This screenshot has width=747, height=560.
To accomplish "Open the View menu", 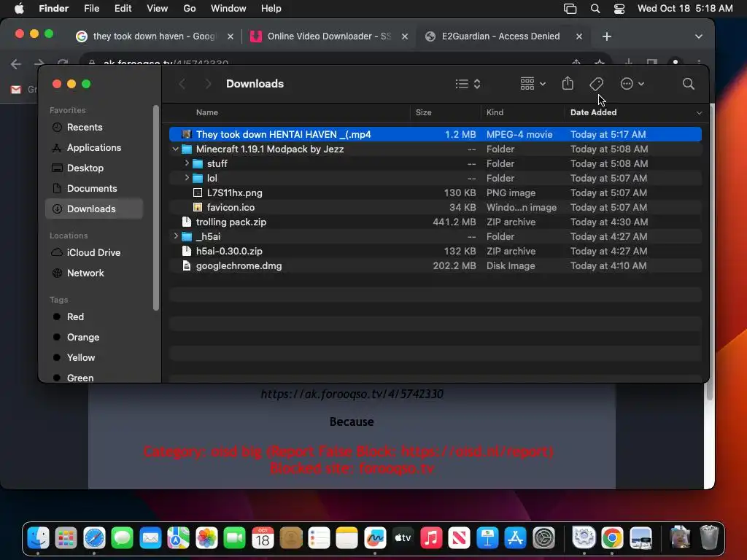I will coord(158,9).
